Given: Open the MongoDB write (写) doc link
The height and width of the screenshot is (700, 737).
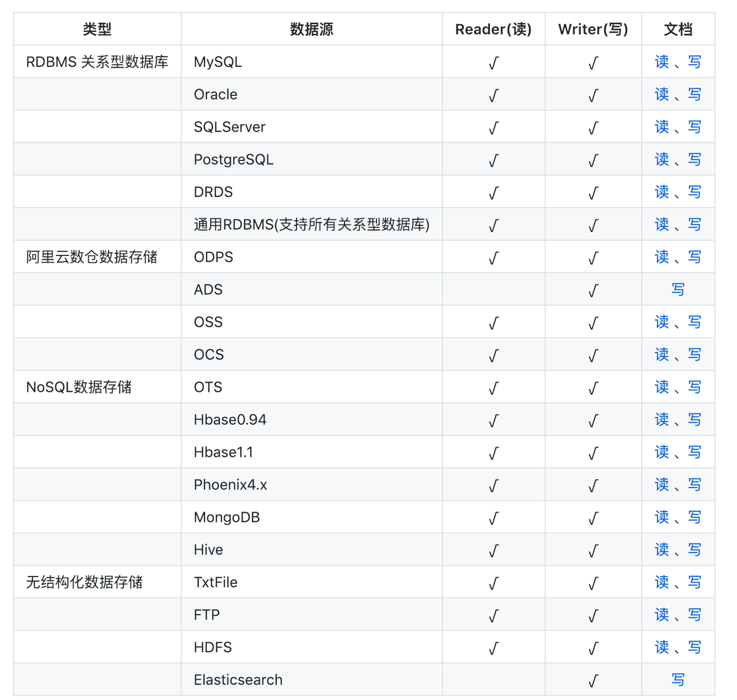Looking at the screenshot, I should (694, 518).
